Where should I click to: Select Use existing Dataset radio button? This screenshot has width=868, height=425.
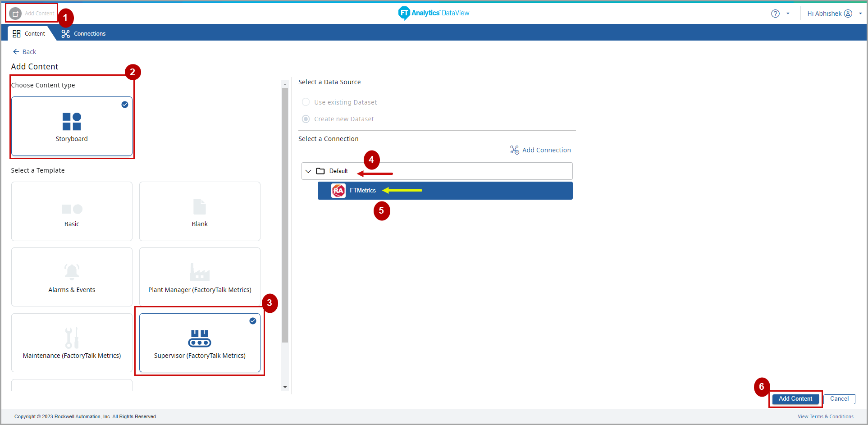coord(306,102)
